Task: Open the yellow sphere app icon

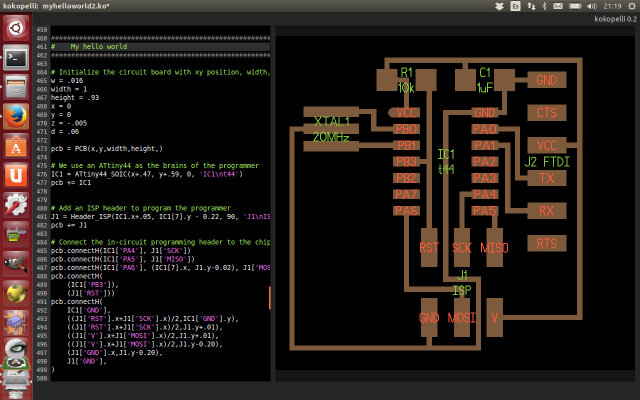Action: click(x=16, y=293)
